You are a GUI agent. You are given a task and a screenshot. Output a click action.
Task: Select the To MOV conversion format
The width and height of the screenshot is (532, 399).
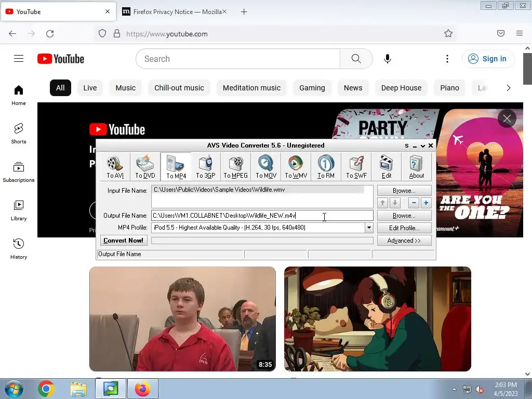point(265,166)
